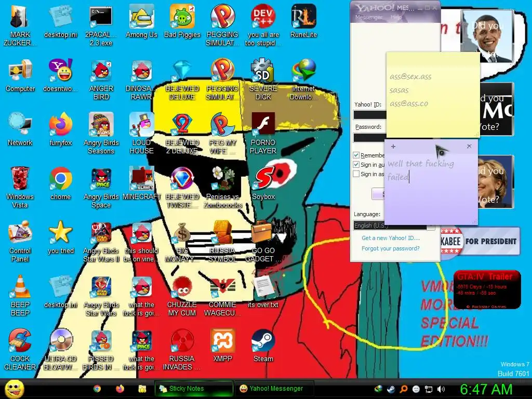Click the Obama 'Did you Vote?' gadget
This screenshot has width=532, height=399.
487,36
